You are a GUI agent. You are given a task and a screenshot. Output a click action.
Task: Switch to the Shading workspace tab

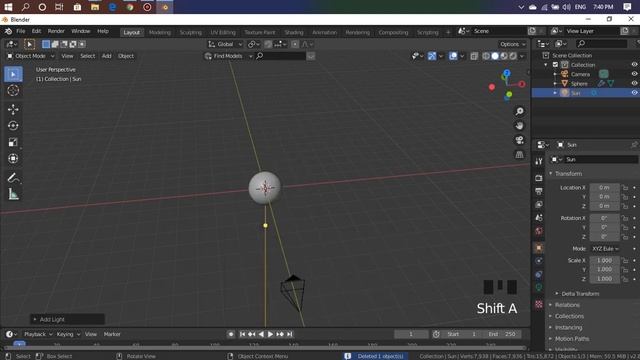pyautogui.click(x=294, y=32)
